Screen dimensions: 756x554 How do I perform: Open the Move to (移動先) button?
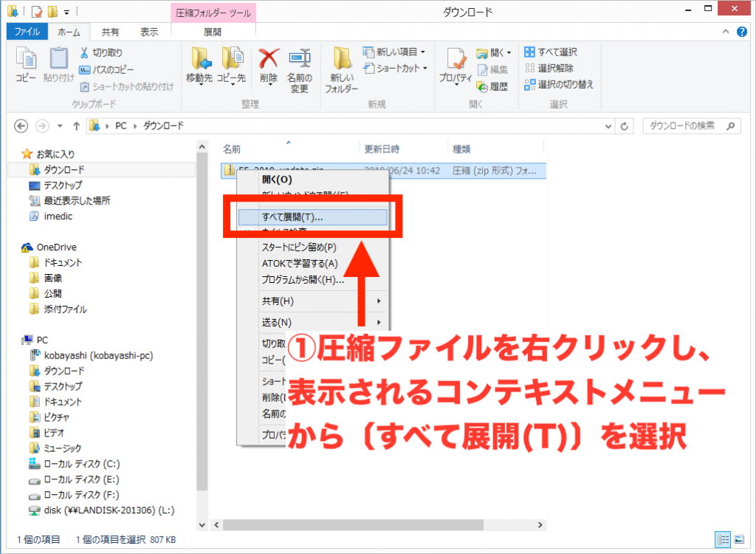199,66
